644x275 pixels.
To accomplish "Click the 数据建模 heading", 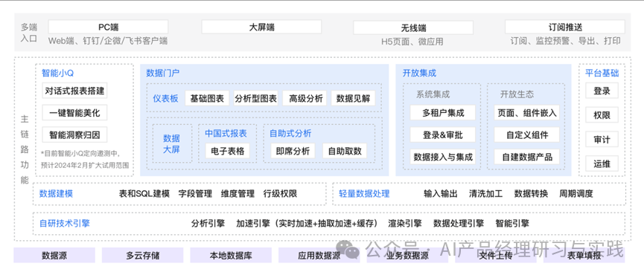I will pos(56,194).
